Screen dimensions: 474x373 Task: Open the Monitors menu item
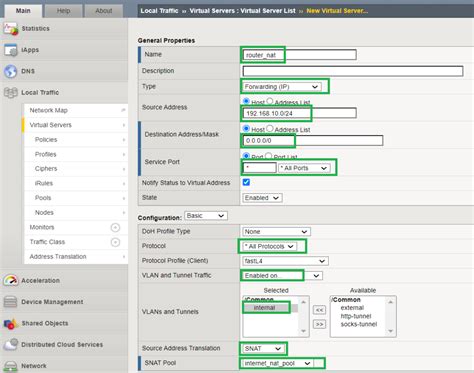[42, 227]
